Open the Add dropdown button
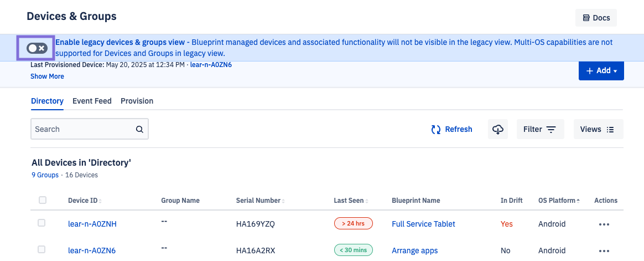Screen dimensions: 644x261 pos(601,70)
